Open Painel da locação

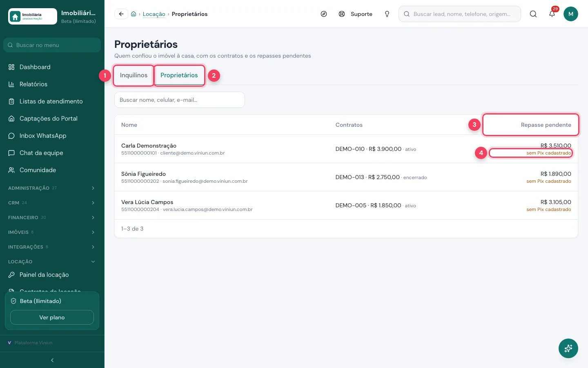52,275
